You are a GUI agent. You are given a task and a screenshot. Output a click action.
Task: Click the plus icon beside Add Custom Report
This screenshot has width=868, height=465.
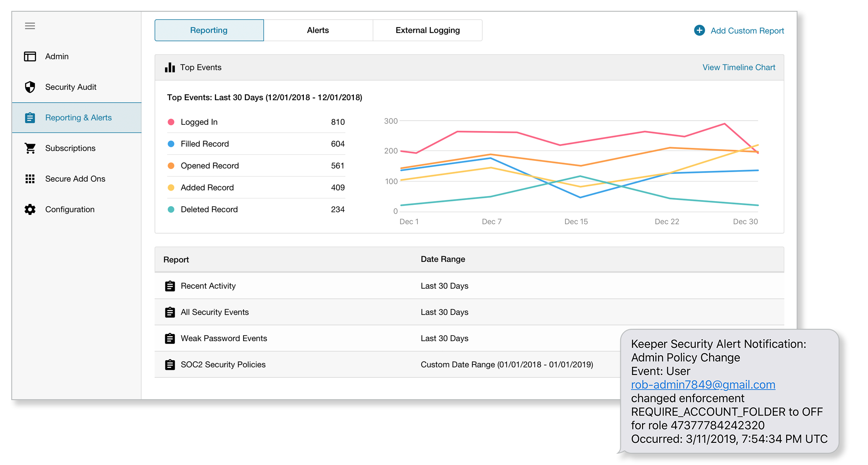(699, 30)
